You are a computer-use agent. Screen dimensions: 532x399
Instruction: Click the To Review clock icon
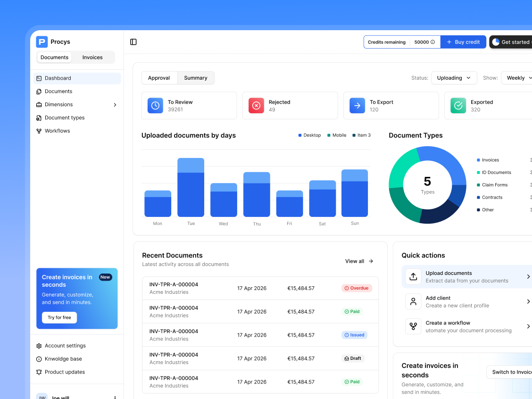coord(155,106)
